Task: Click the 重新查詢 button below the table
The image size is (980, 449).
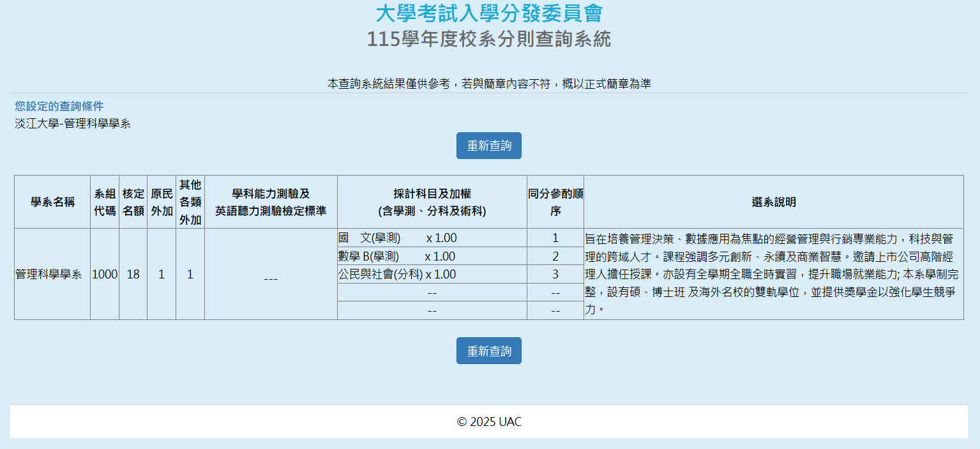Action: [488, 351]
